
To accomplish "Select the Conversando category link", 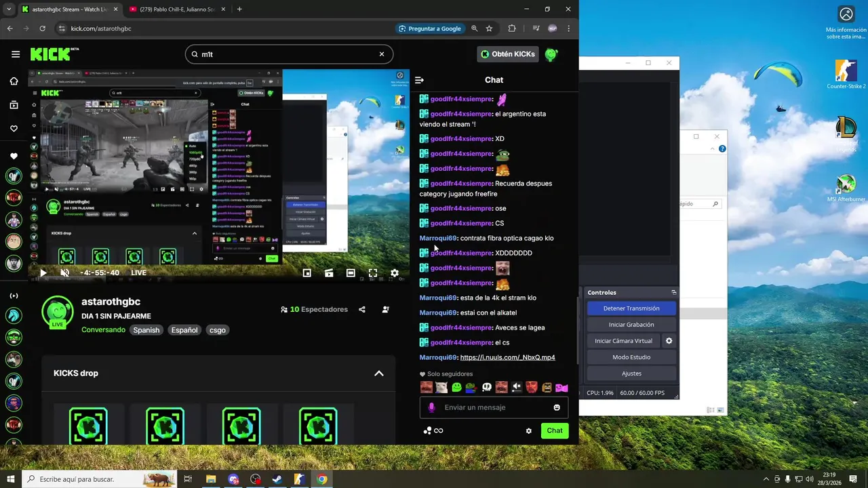I will 103,330.
